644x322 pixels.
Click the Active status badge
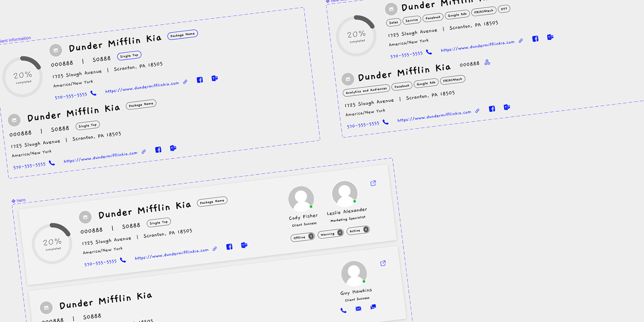pyautogui.click(x=358, y=230)
